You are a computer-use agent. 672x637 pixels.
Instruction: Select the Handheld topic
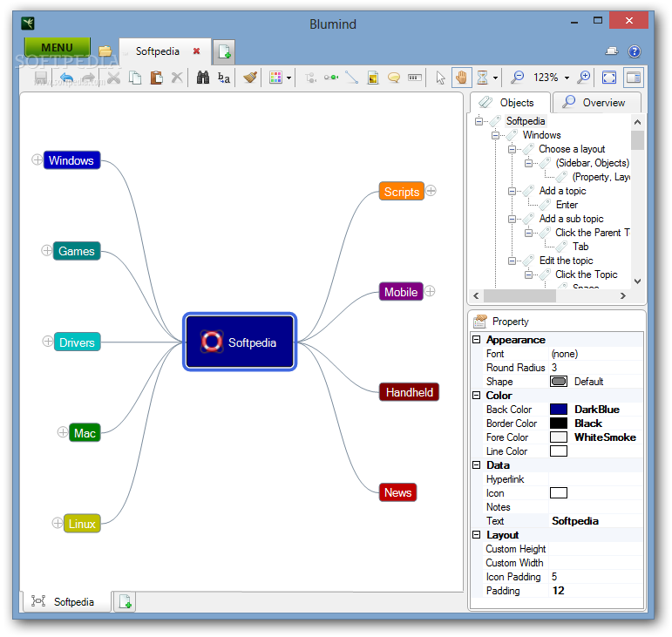pyautogui.click(x=410, y=392)
